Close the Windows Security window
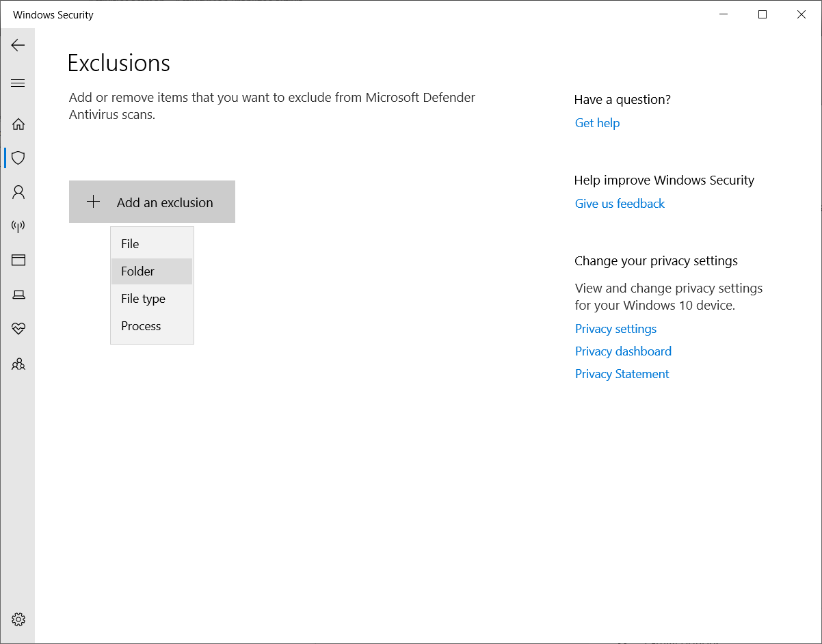 (801, 14)
